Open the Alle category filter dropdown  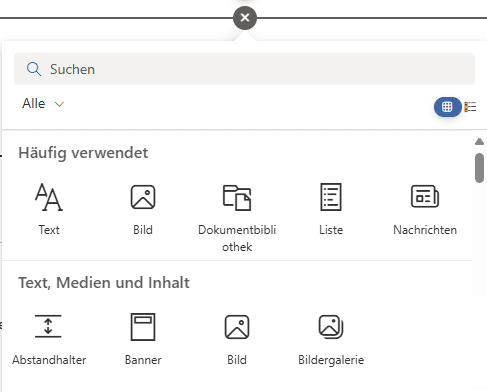tap(43, 104)
